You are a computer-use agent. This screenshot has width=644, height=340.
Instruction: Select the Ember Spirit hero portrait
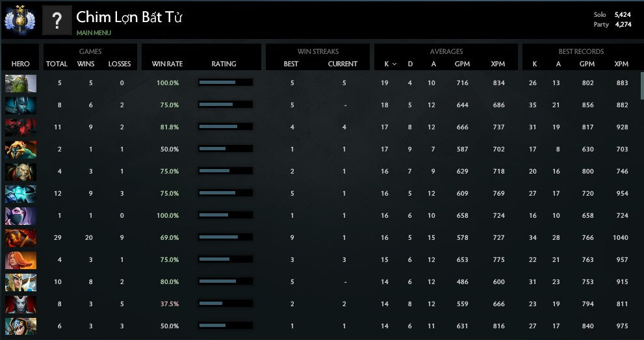pos(21,238)
